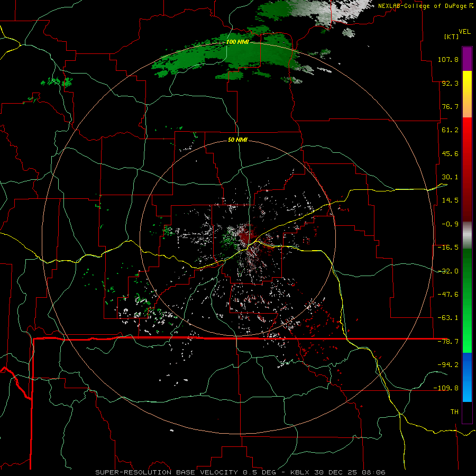Click the TH threshold label in legend
This screenshot has height=476, width=476.
[454, 412]
